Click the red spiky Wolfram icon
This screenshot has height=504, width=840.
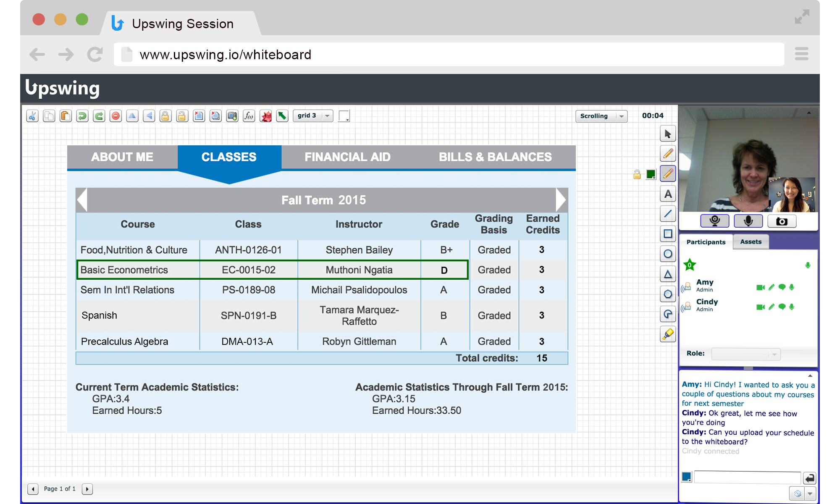tap(266, 116)
